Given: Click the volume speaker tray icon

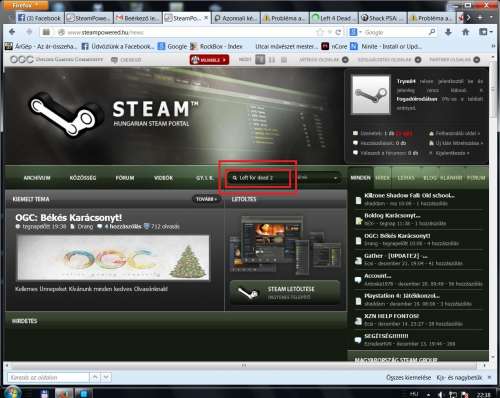Looking at the screenshot, I should pos(440,394).
